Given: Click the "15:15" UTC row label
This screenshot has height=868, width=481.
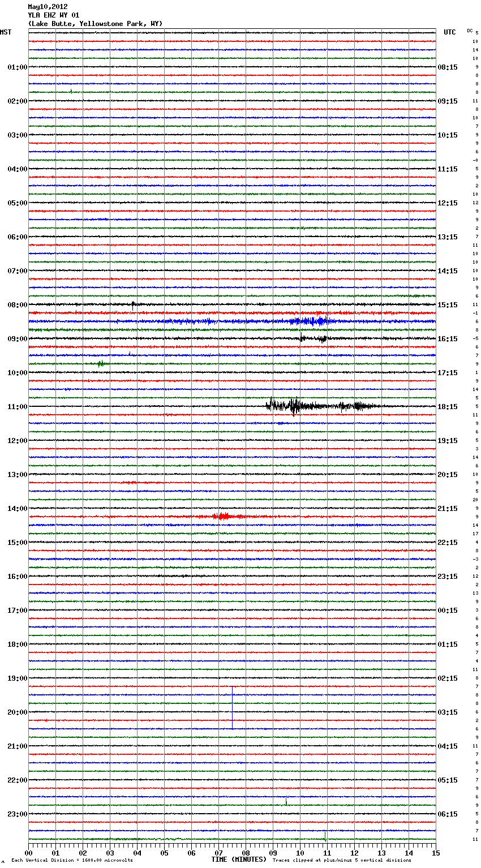Looking at the screenshot, I should (x=448, y=305).
